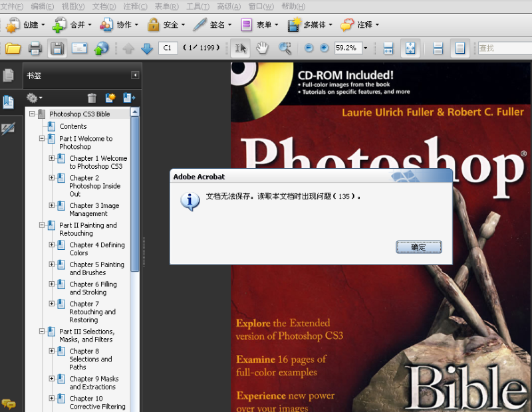Choose the text Select tool
Screen dimensions: 532x412
click(x=241, y=48)
